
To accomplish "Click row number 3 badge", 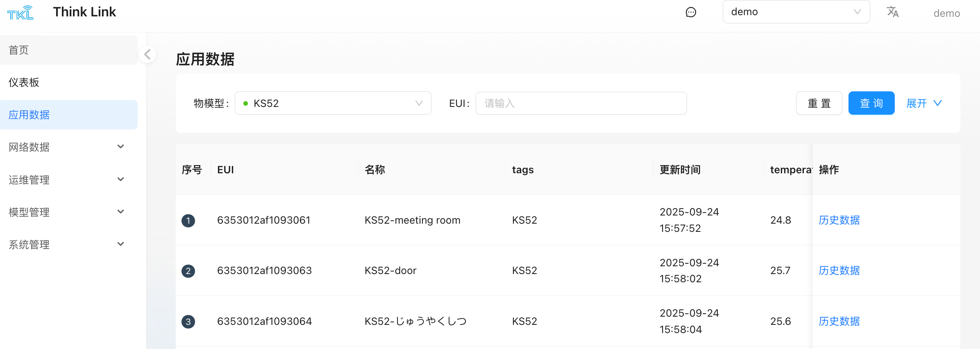I will tap(188, 322).
